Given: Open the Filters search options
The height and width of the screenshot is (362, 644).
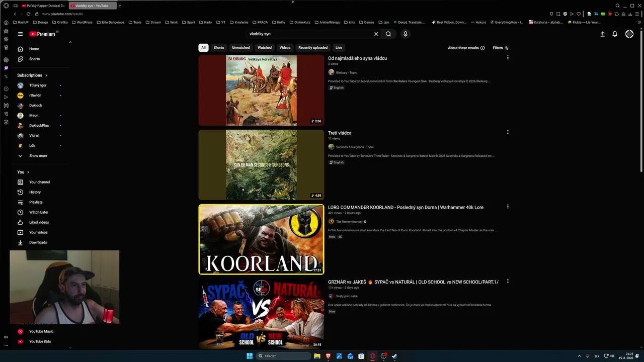Looking at the screenshot, I should (x=501, y=48).
